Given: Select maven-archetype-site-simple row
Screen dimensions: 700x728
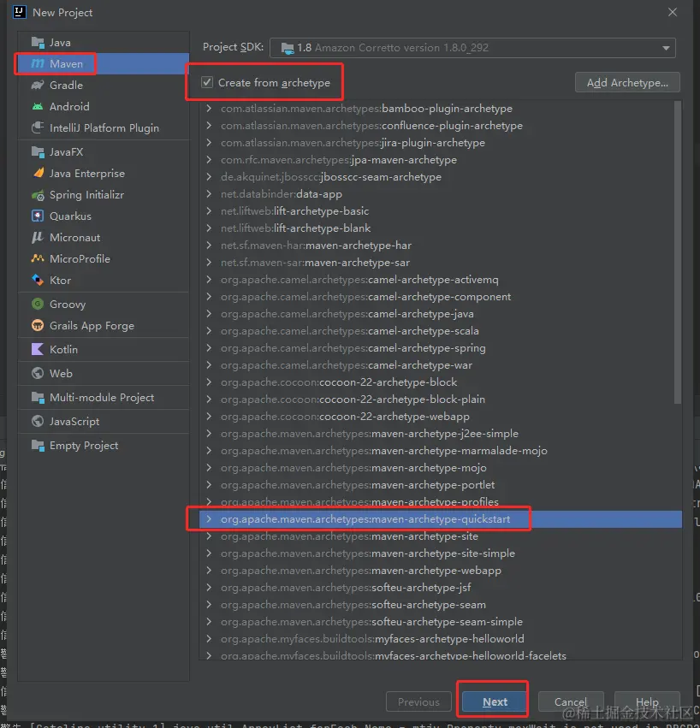Looking at the screenshot, I should pyautogui.click(x=441, y=553).
